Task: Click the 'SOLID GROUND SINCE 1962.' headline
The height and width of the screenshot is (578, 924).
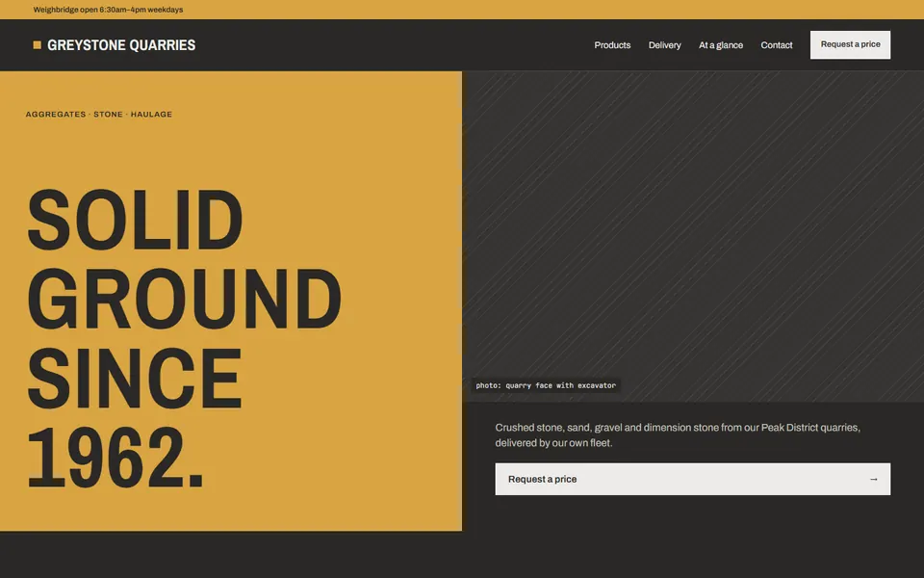Action: coord(184,338)
